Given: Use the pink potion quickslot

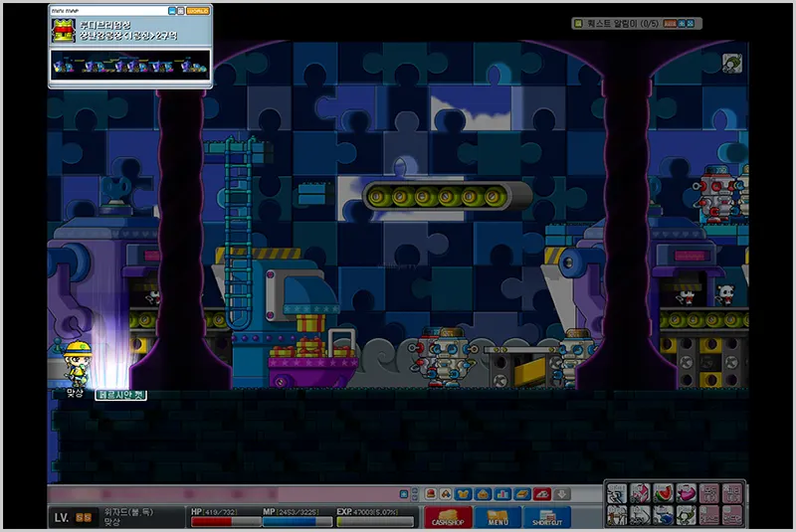Looking at the screenshot, I should (x=687, y=493).
